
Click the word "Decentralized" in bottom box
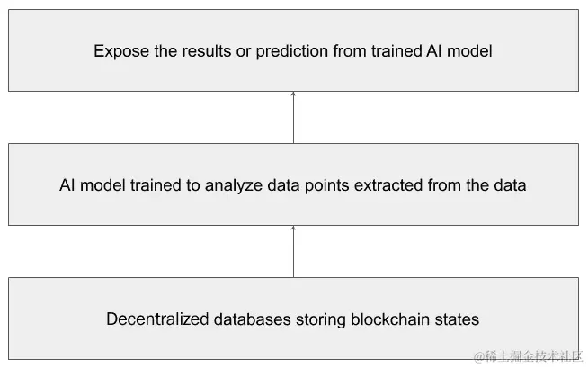point(157,319)
